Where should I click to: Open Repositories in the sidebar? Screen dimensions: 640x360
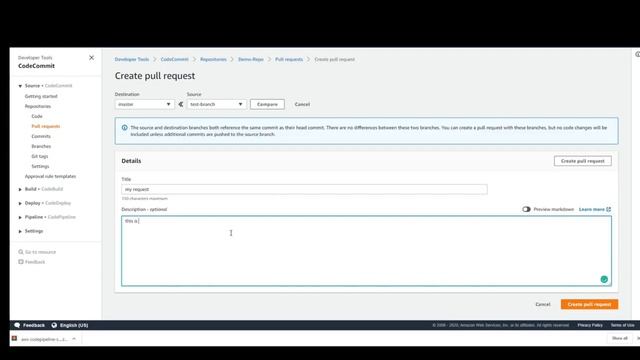[38, 107]
